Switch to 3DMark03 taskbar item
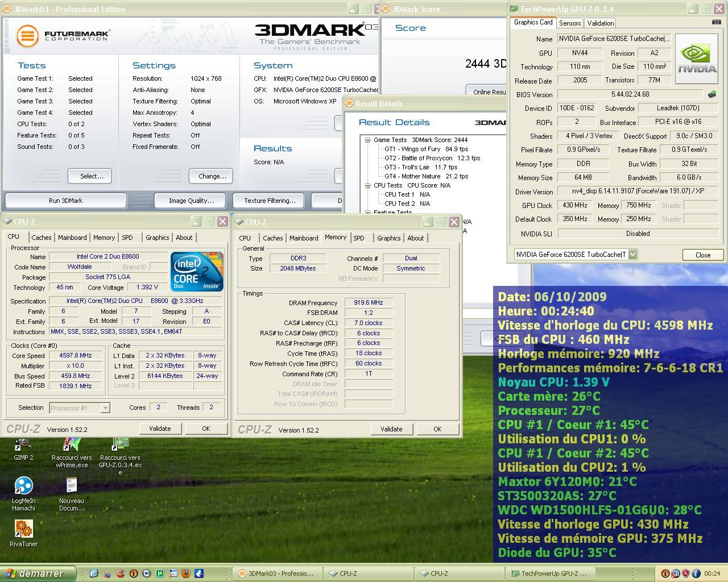728x582 pixels. 278,573
